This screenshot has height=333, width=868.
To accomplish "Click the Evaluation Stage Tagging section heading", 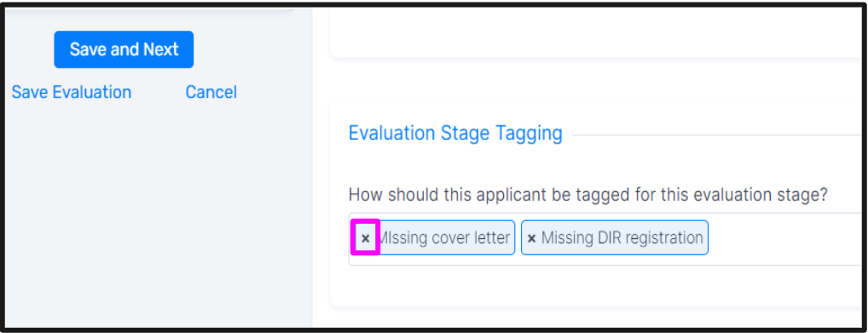I will click(455, 133).
